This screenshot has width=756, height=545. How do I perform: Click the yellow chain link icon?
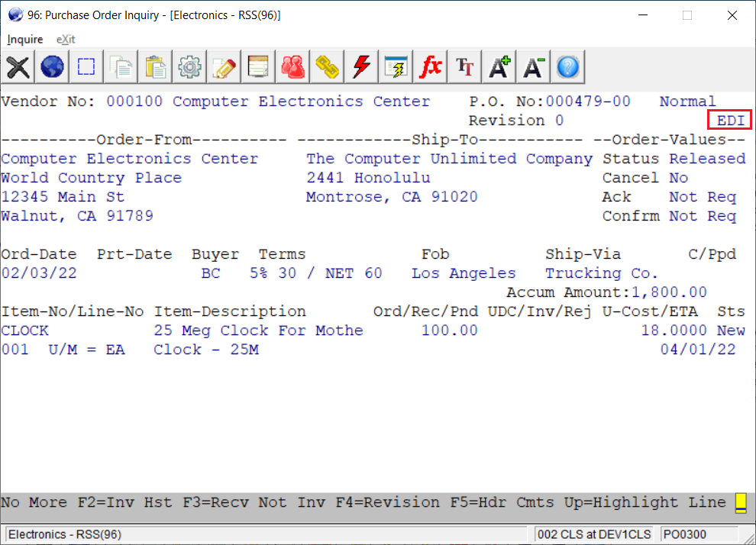coord(327,66)
